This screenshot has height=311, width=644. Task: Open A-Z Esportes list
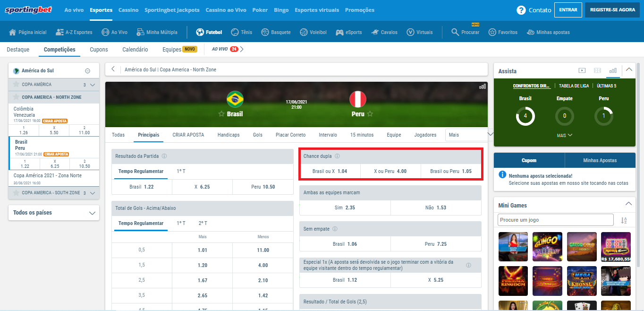pyautogui.click(x=74, y=32)
